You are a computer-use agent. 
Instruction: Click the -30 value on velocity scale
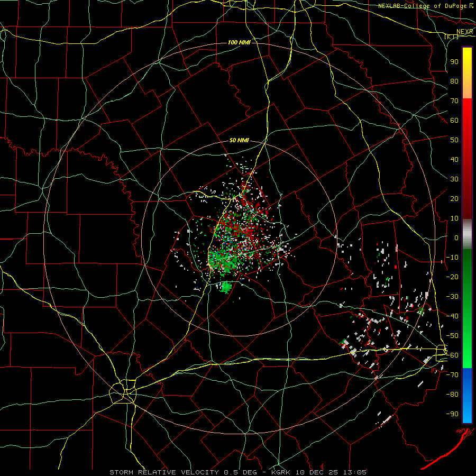tap(452, 297)
